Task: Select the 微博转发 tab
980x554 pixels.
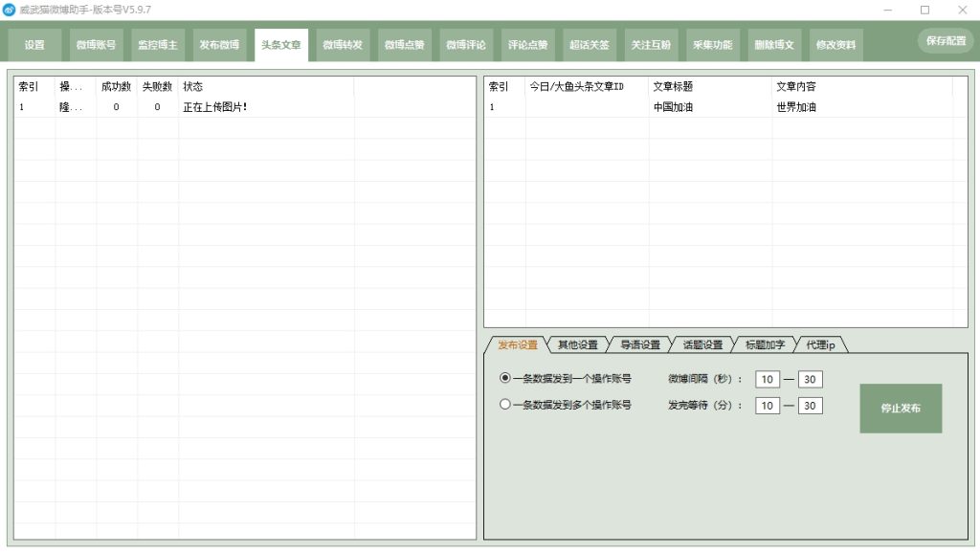Action: tap(343, 45)
